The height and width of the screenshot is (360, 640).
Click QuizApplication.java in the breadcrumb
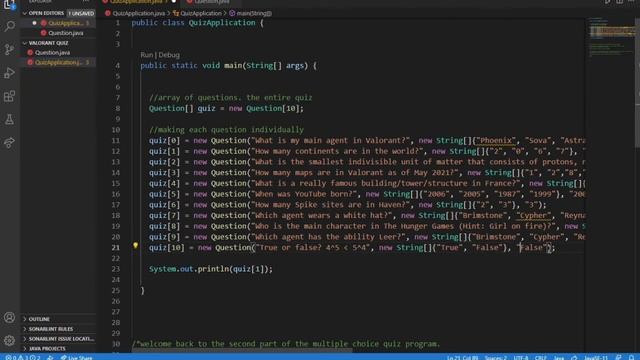(138, 13)
